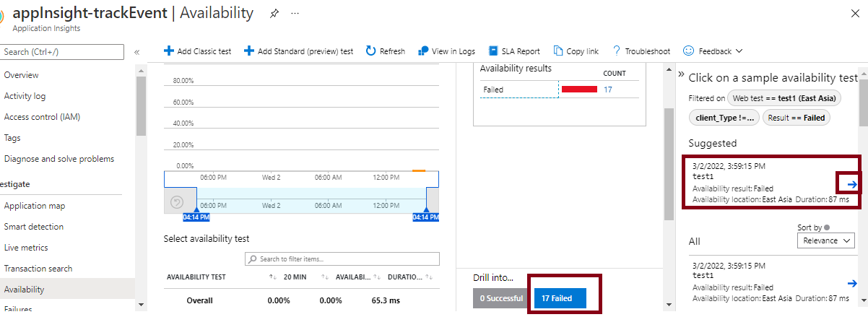
Task: Open Tags in the left menu
Action: pyautogui.click(x=12, y=138)
